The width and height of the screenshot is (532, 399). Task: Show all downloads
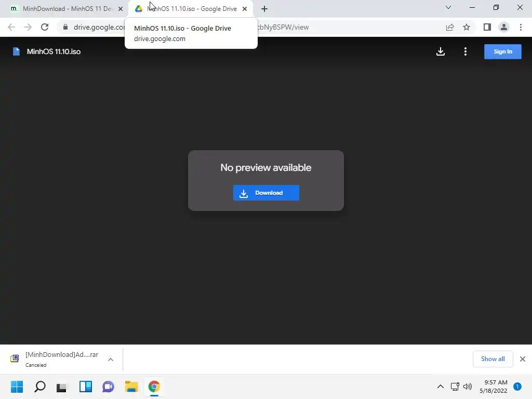[x=493, y=359]
